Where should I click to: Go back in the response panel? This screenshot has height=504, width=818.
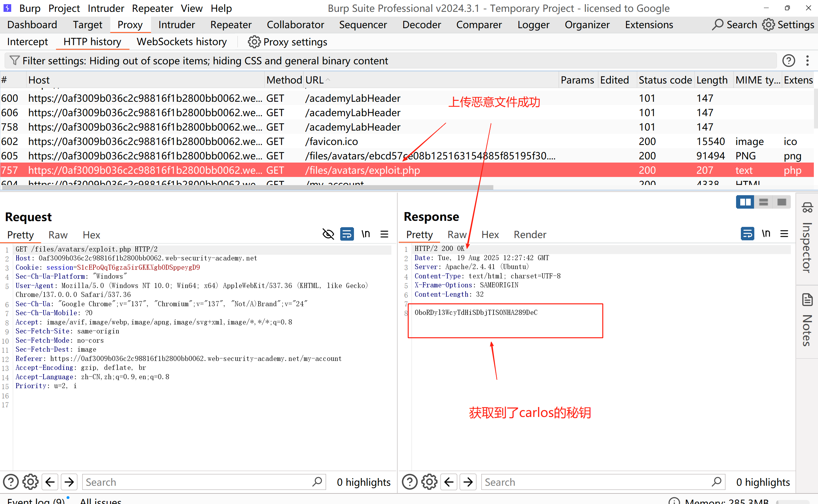click(x=449, y=482)
